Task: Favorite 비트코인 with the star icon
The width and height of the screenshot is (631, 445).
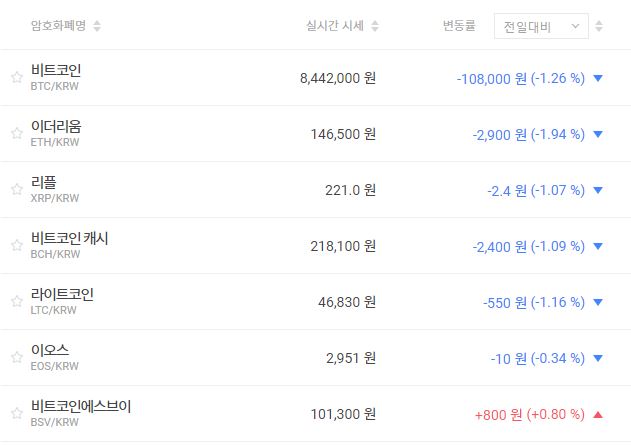Action: [16, 77]
